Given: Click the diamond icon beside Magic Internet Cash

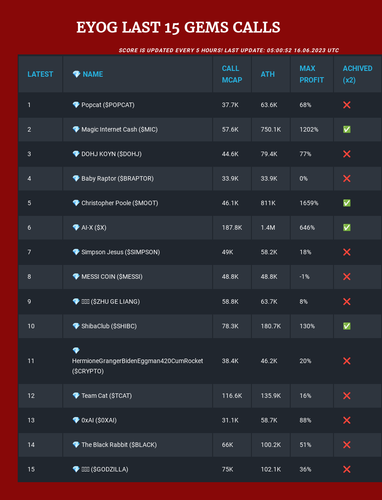Looking at the screenshot, I should pos(76,129).
